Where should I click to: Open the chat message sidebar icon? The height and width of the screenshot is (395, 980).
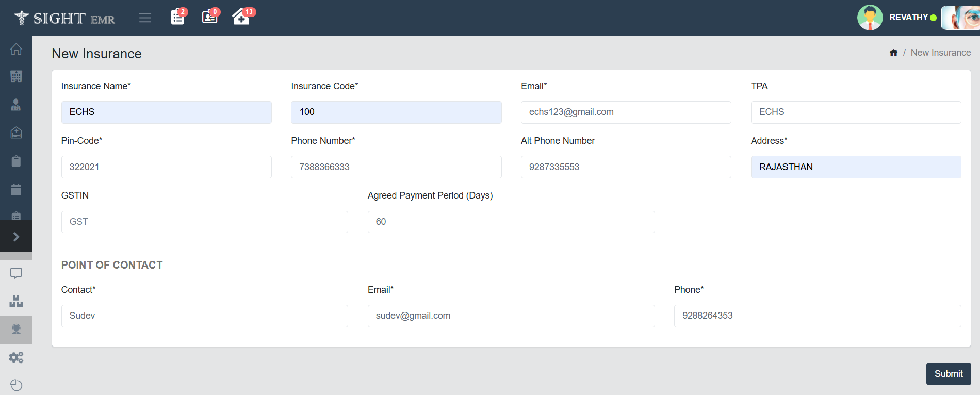16,273
